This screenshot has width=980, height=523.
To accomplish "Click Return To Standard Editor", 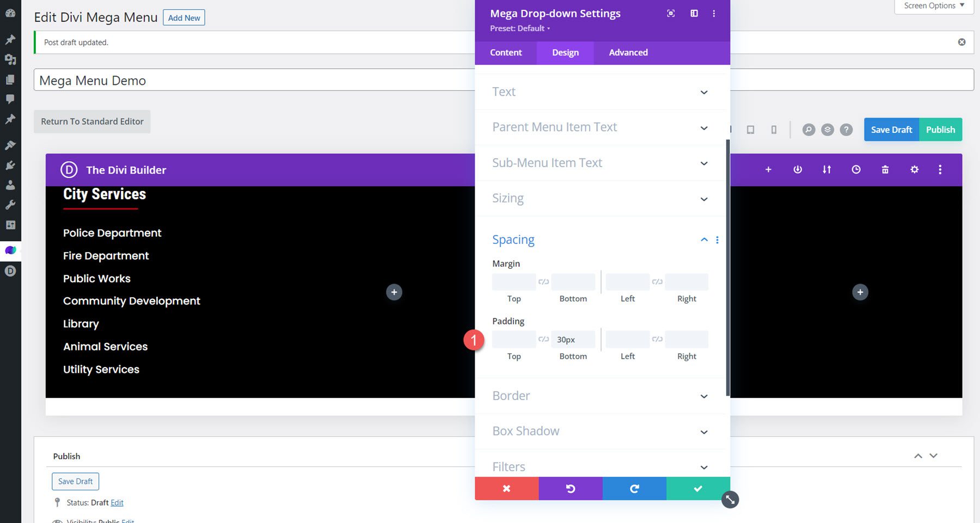I will click(x=91, y=121).
